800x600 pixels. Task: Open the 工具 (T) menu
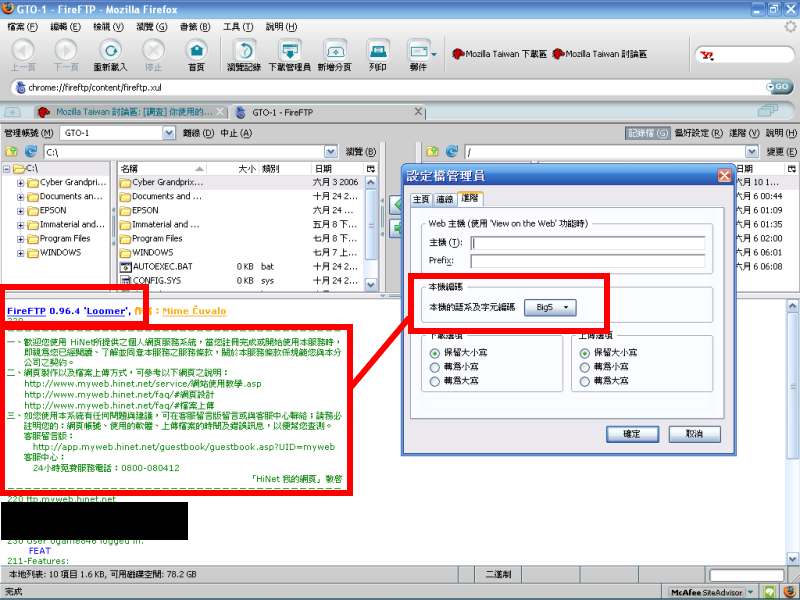pos(238,27)
